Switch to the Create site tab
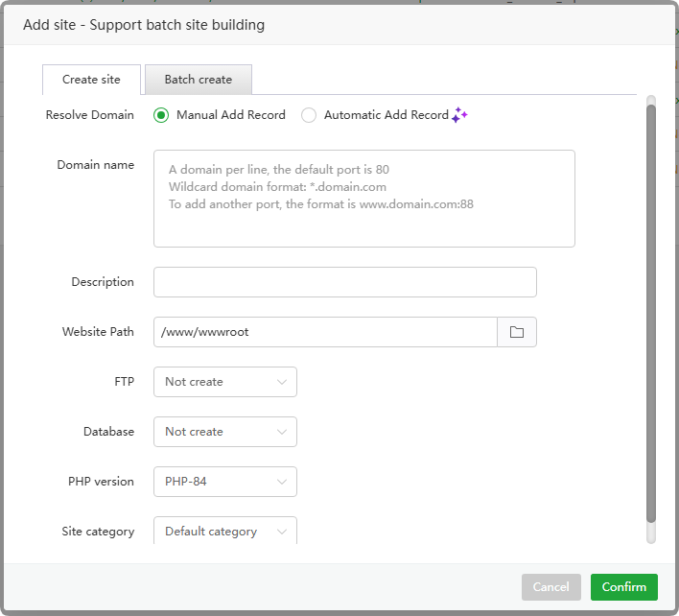Image resolution: width=679 pixels, height=616 pixels. [91, 80]
